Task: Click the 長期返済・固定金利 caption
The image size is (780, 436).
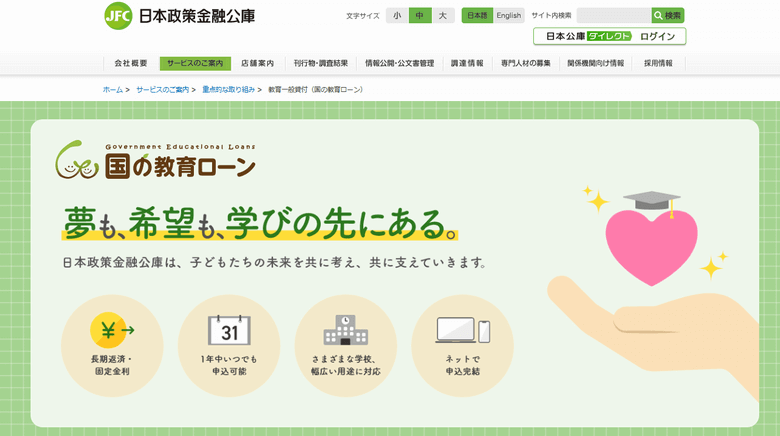Action: [112, 365]
